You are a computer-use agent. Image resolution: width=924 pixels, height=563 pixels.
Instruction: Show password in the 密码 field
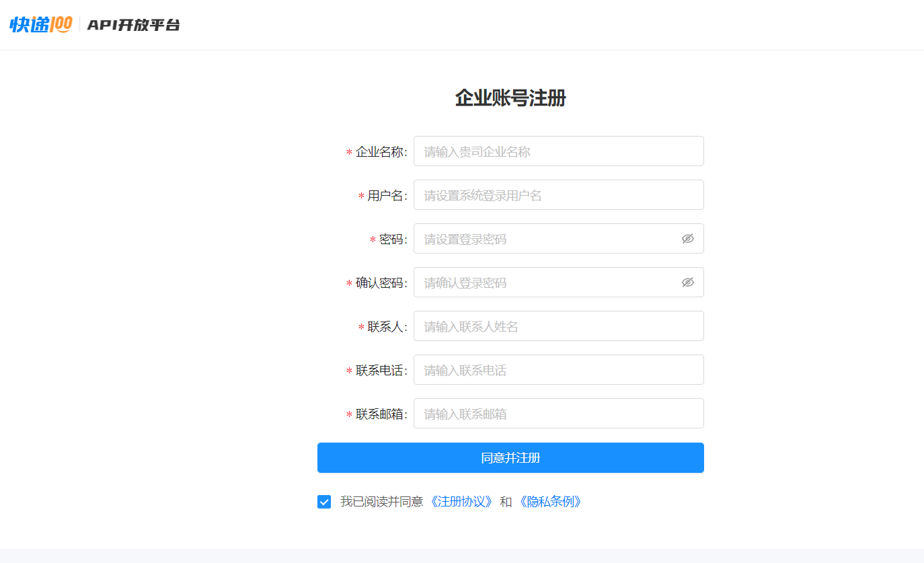pos(687,239)
